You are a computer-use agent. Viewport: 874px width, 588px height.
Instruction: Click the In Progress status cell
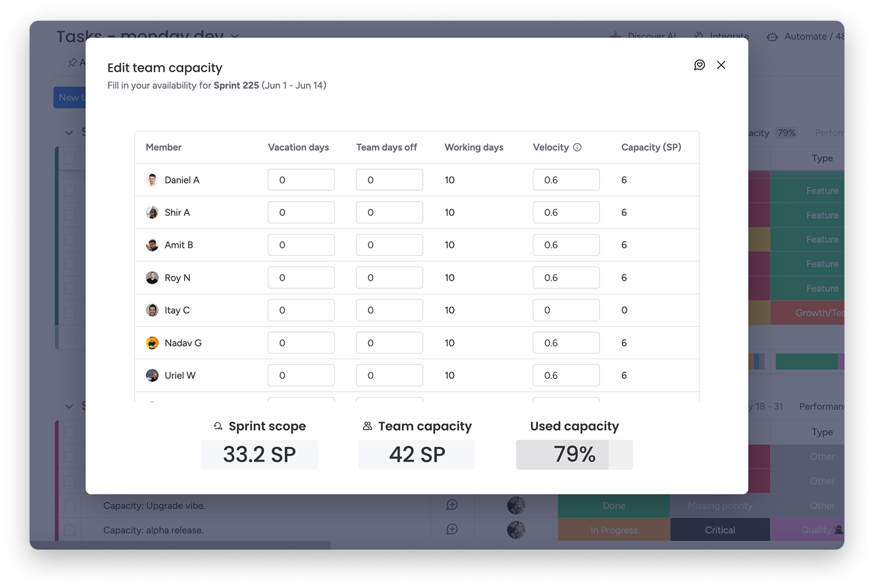(x=614, y=530)
